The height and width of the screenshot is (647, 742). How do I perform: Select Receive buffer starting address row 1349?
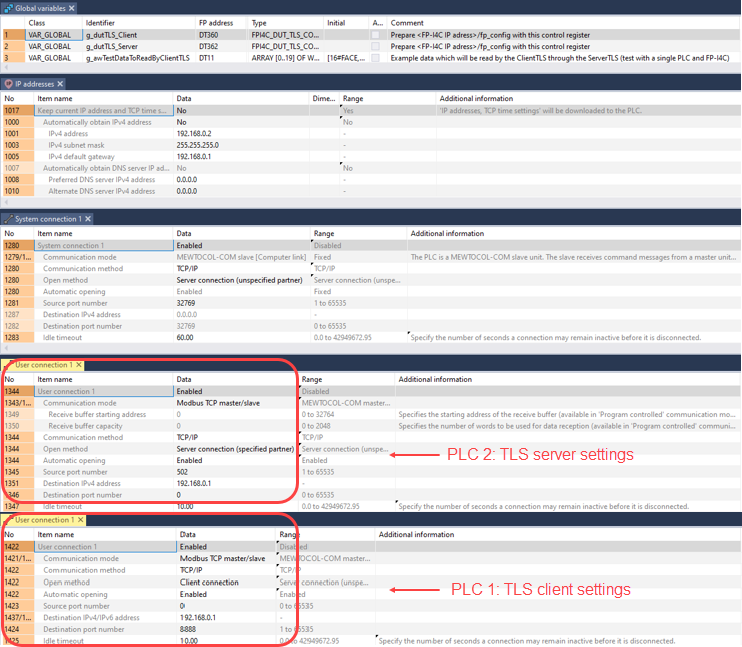coord(371,414)
